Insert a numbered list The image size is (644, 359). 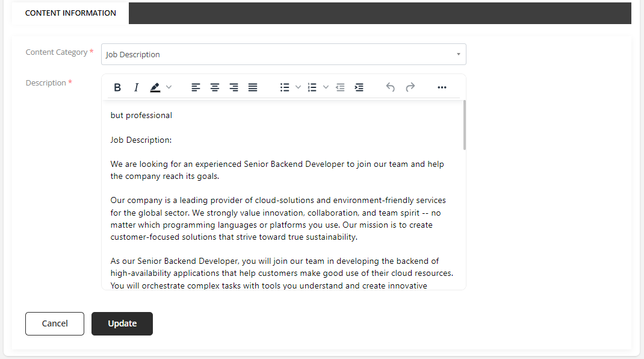tap(312, 87)
